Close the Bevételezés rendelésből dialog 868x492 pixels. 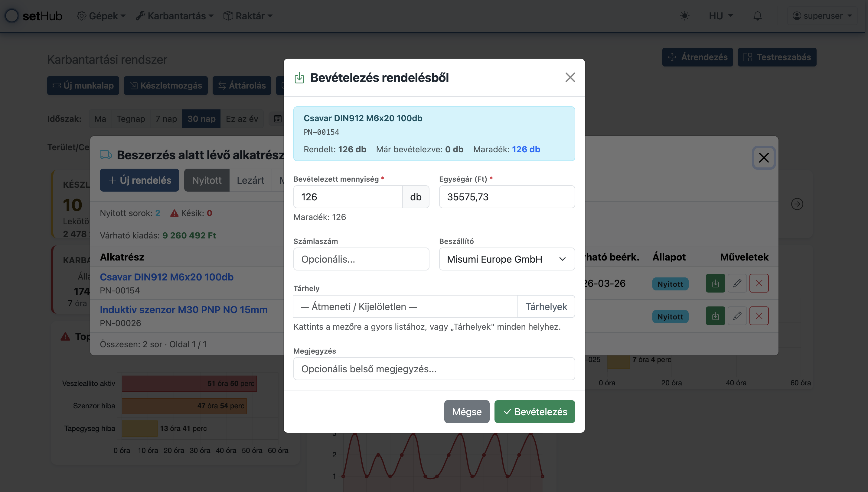coord(570,77)
